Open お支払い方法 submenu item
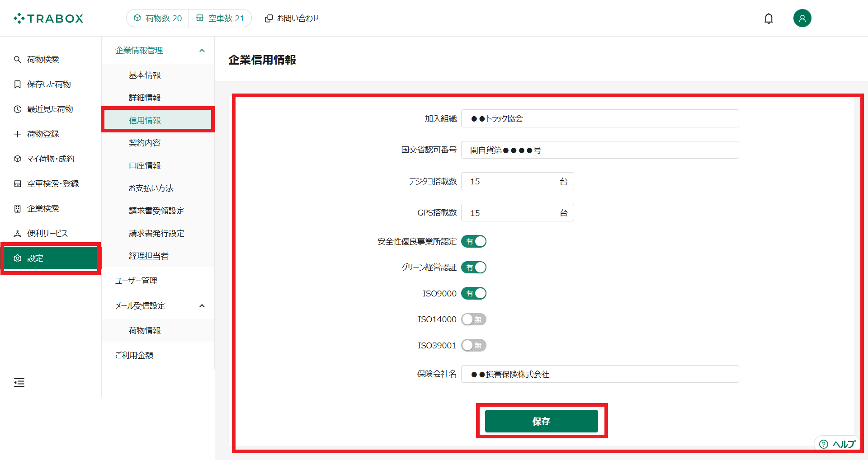Image resolution: width=868 pixels, height=460 pixels. coord(158,188)
